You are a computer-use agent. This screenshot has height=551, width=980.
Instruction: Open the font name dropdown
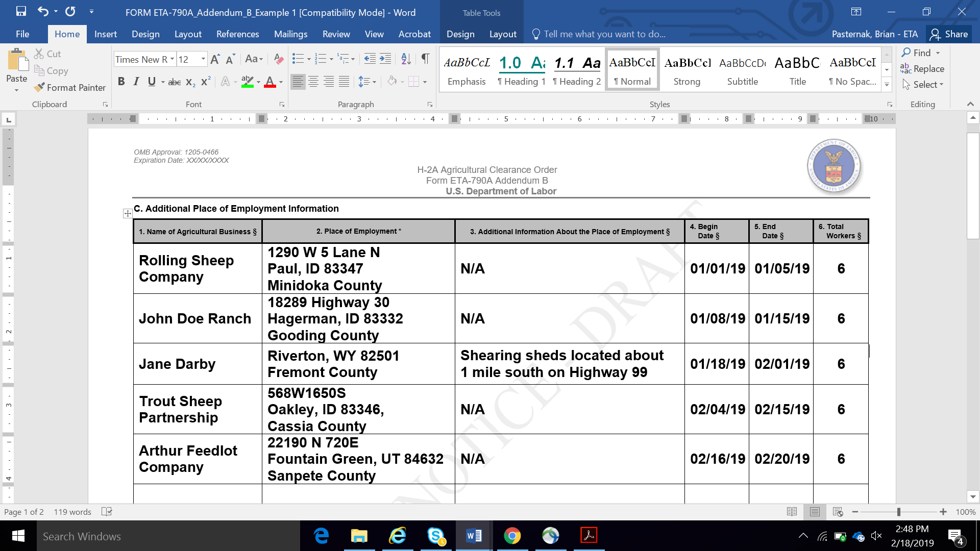point(172,60)
